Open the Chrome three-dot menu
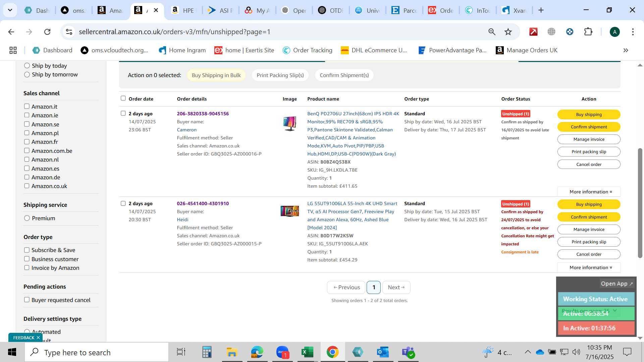This screenshot has height=362, width=644. point(633,32)
